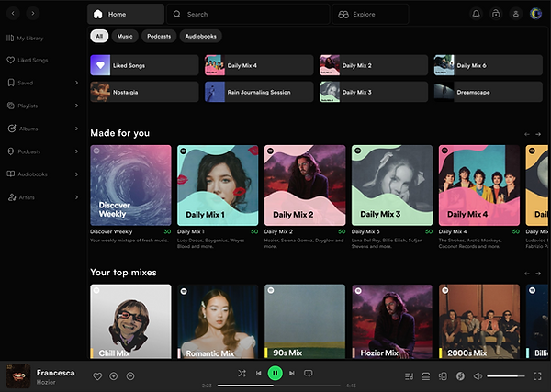The width and height of the screenshot is (551, 392).
Task: Mute the volume speaker icon
Action: (478, 376)
